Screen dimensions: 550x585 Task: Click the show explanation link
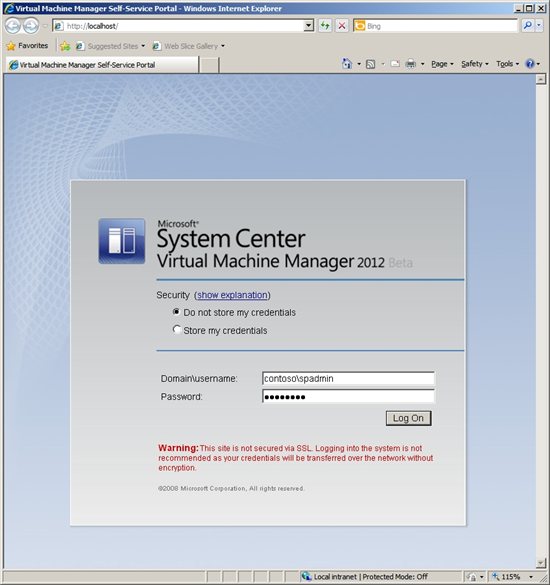point(232,295)
